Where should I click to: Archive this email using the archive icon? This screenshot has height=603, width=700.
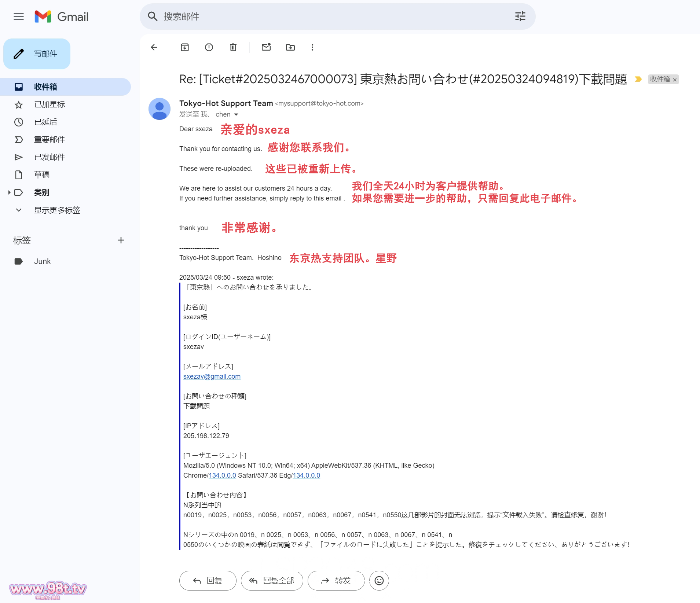point(185,47)
